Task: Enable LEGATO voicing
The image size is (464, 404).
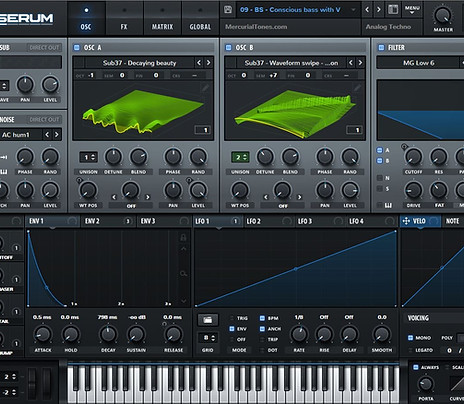Action: tap(410, 350)
